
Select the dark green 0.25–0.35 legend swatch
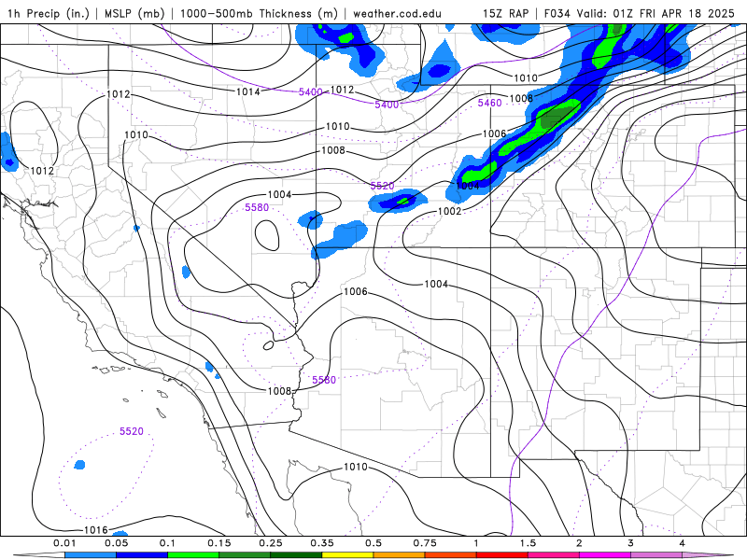click(x=296, y=555)
